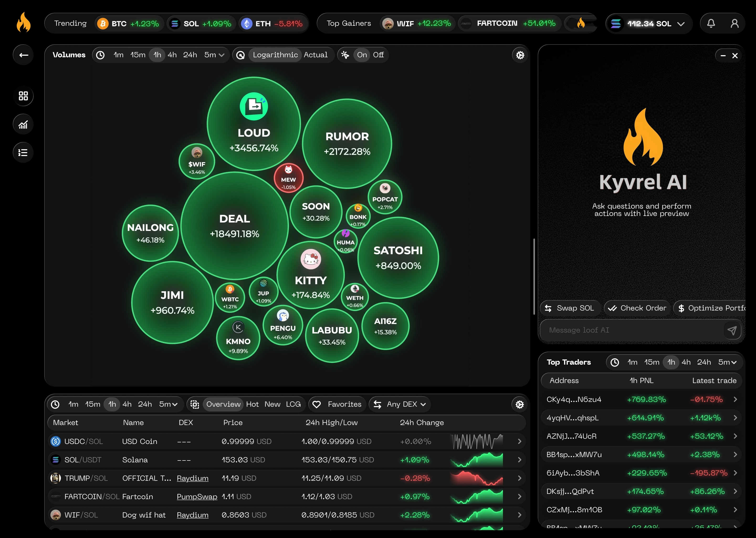
Task: Select 15m timeframe in Volumes
Action: coord(138,55)
